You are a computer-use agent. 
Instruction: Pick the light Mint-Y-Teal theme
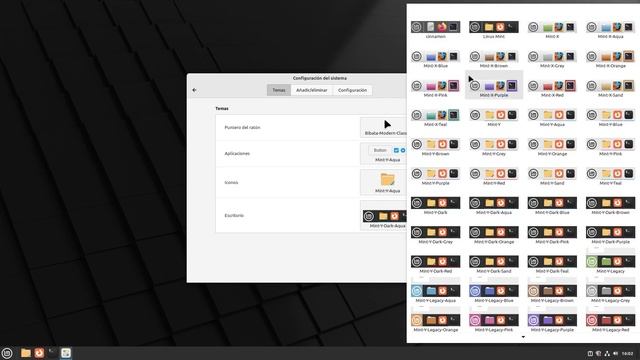pos(611,176)
